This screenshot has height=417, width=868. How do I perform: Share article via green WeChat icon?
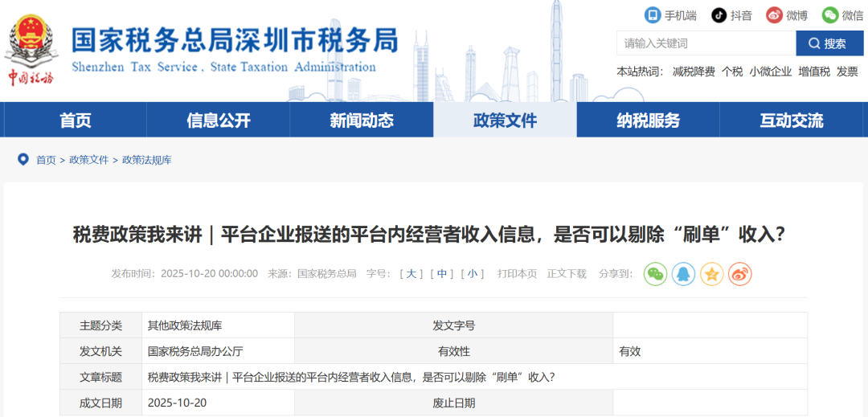(655, 274)
